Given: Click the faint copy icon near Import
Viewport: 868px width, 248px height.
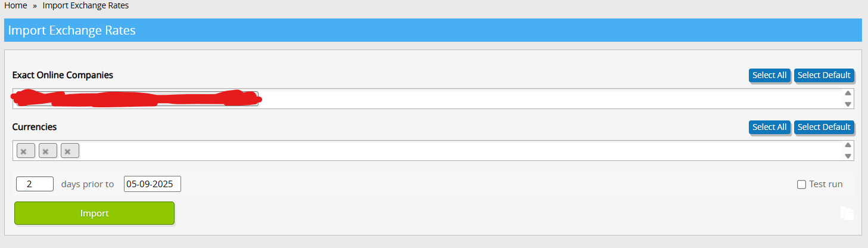Looking at the screenshot, I should point(847,213).
